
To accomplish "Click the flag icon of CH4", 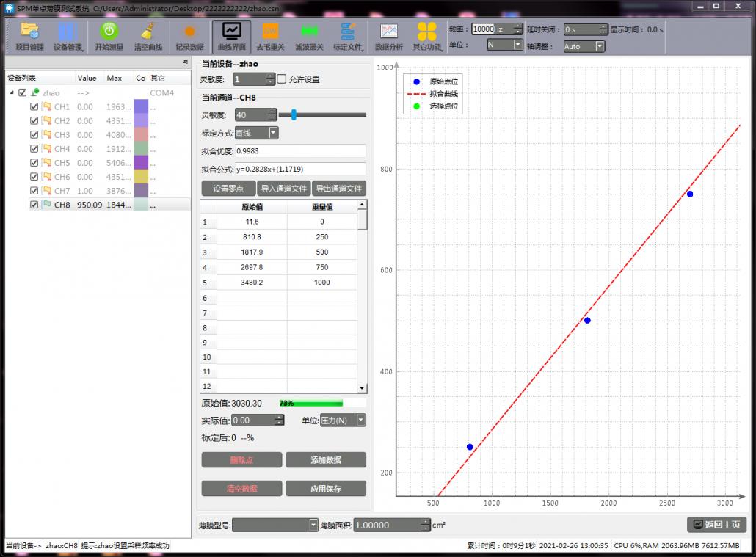I will pyautogui.click(x=46, y=148).
